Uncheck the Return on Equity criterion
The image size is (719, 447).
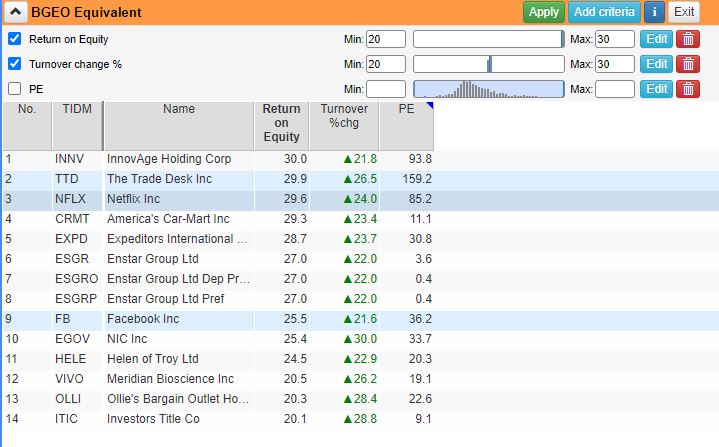pyautogui.click(x=15, y=39)
